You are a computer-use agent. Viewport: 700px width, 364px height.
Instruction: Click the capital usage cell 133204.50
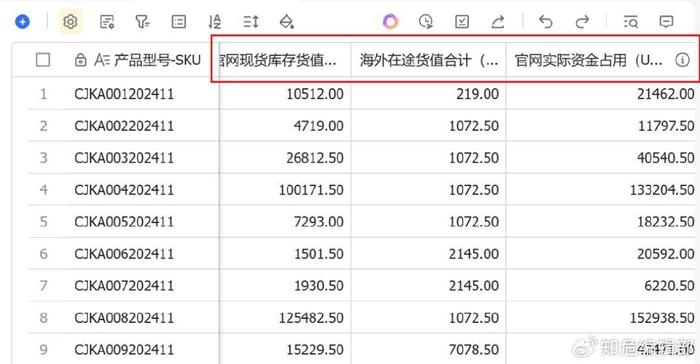pos(601,190)
